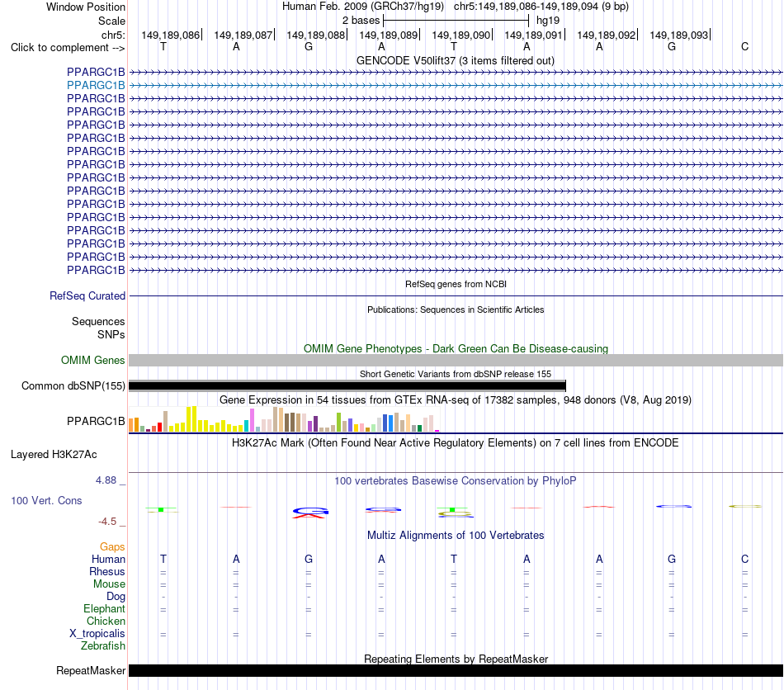The width and height of the screenshot is (784, 690).
Task: Click the 'Click to complement -->' label
Action: click(68, 48)
